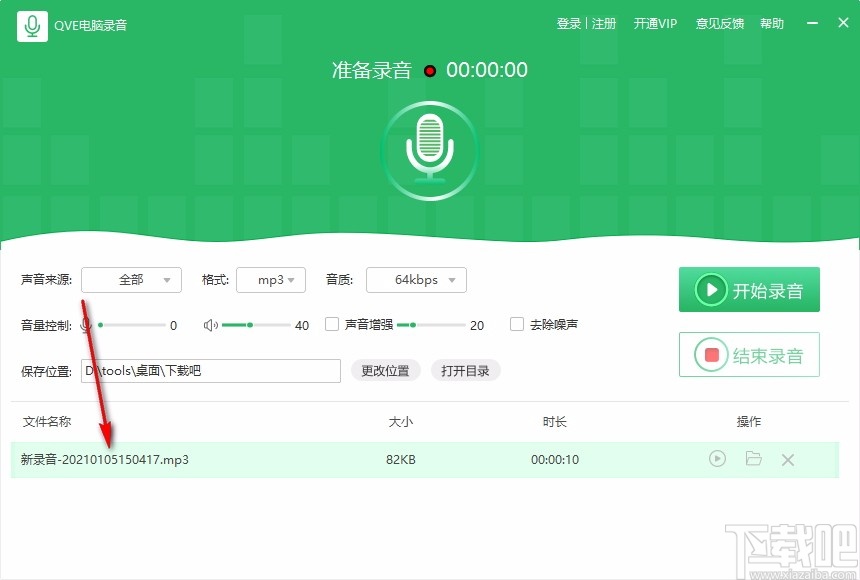
Task: Open the 声音来源 dropdown showing 全部
Action: [x=131, y=280]
